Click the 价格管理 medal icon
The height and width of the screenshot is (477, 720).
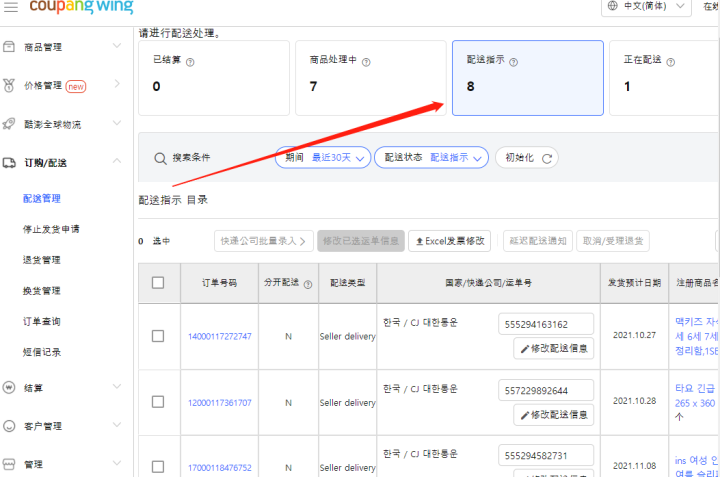click(x=9, y=85)
